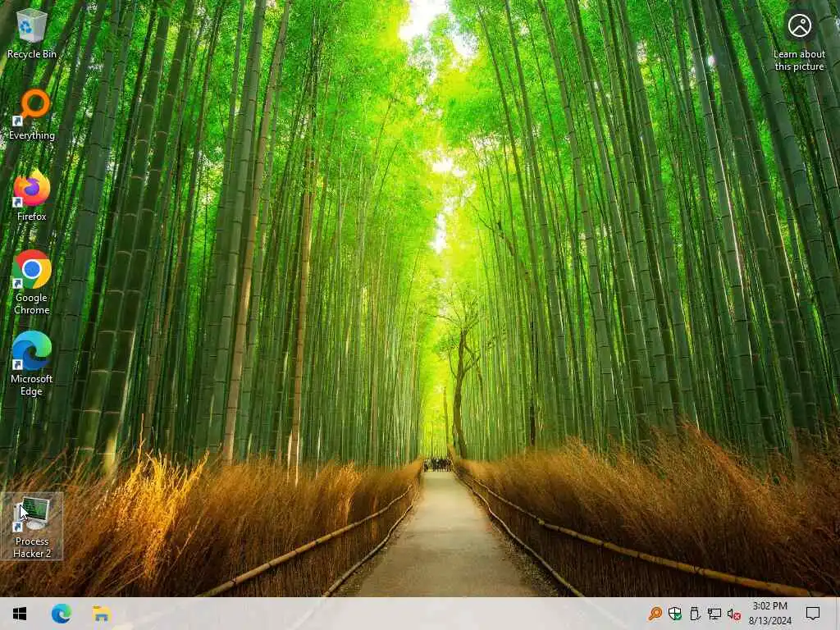
Task: Select the Everything search shortcut icon
Action: (32, 115)
